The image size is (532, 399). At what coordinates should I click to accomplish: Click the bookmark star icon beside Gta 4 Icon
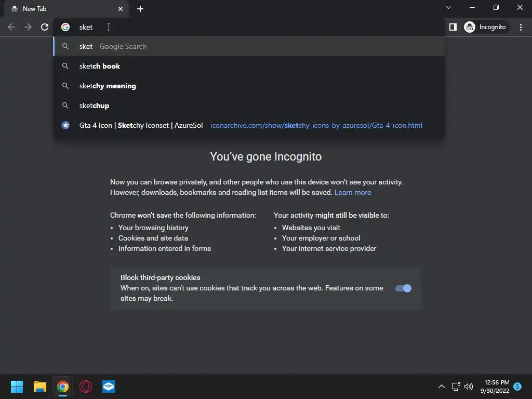pyautogui.click(x=65, y=125)
